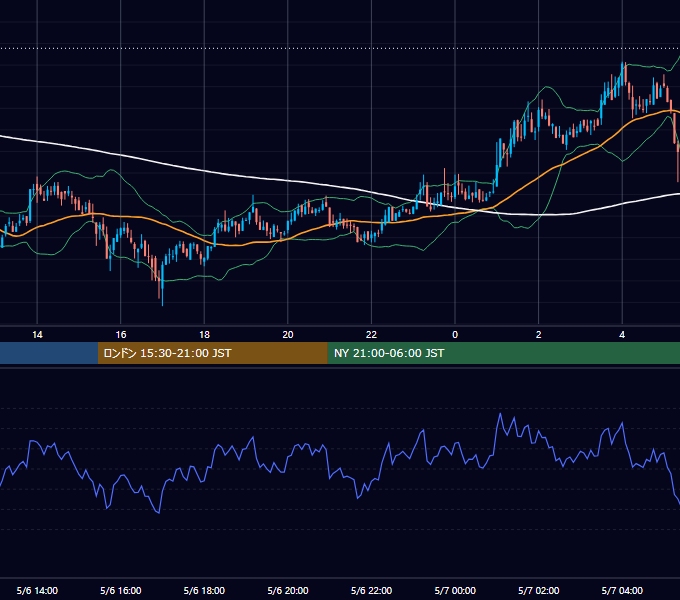Image resolution: width=680 pixels, height=600 pixels.
Task: Click hour label 20 on price chart axis
Action: pyautogui.click(x=288, y=335)
